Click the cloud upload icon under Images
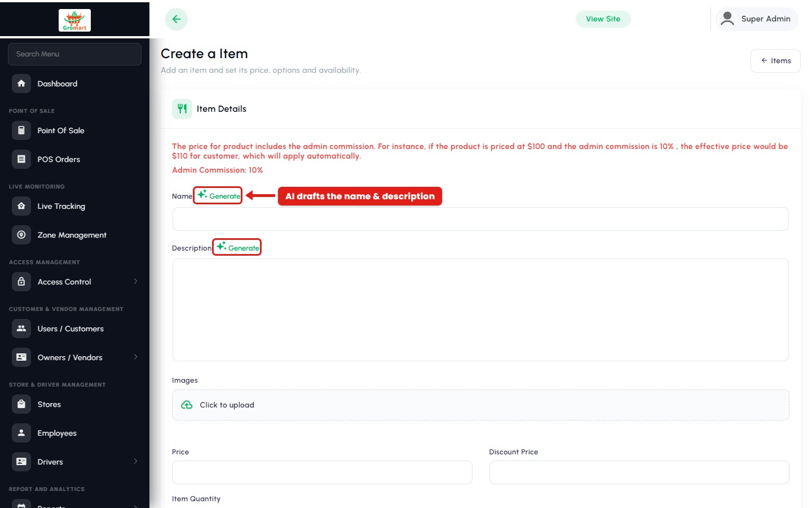This screenshot has height=508, width=812. coord(187,405)
